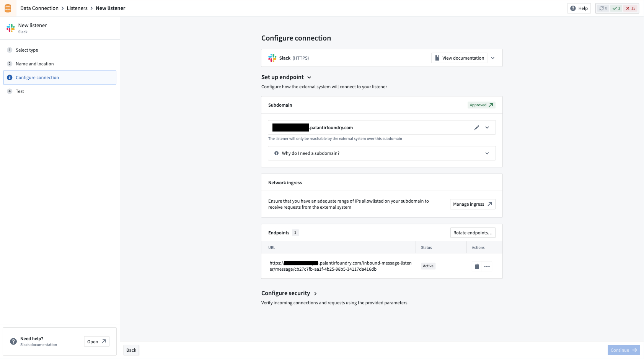Copy the endpoint URL using the clipboard icon
Screen dimensions: 644x359
476,266
